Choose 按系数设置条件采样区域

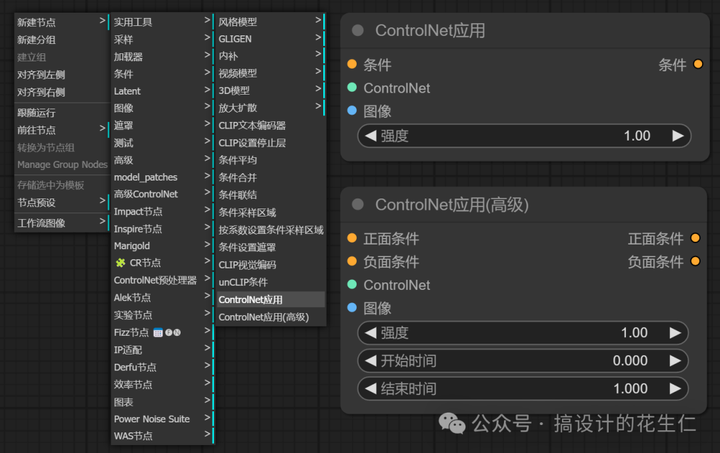pyautogui.click(x=270, y=230)
